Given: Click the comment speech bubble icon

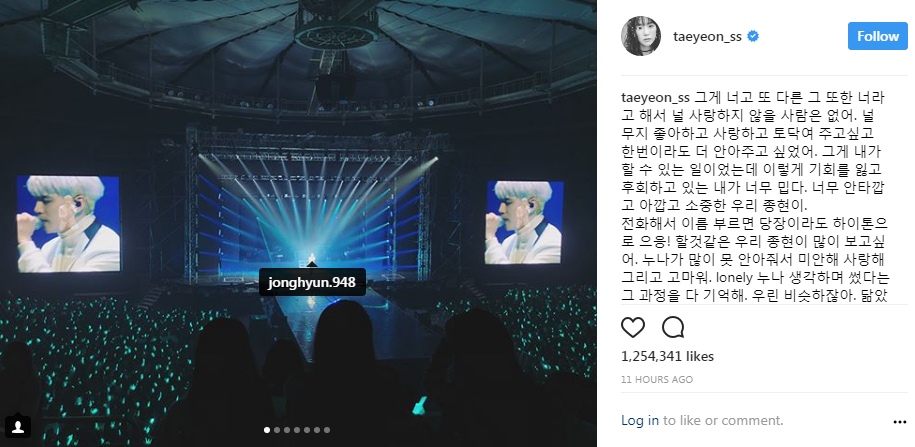Looking at the screenshot, I should (x=673, y=327).
